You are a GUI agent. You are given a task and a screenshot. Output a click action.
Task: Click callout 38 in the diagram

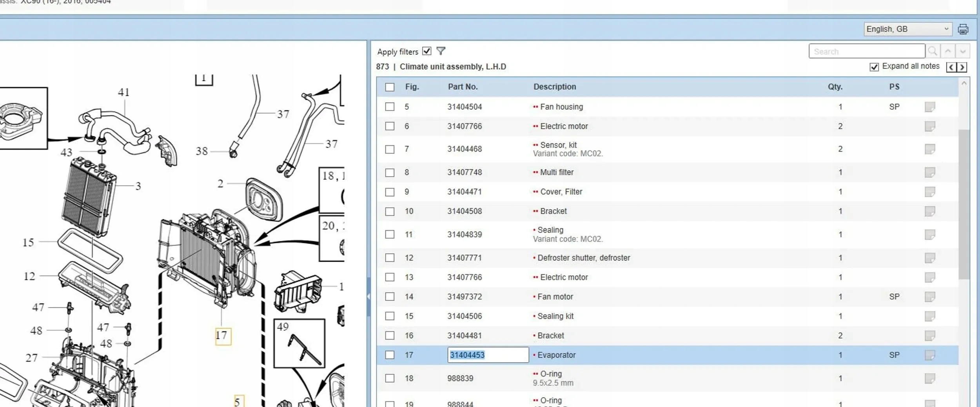202,151
